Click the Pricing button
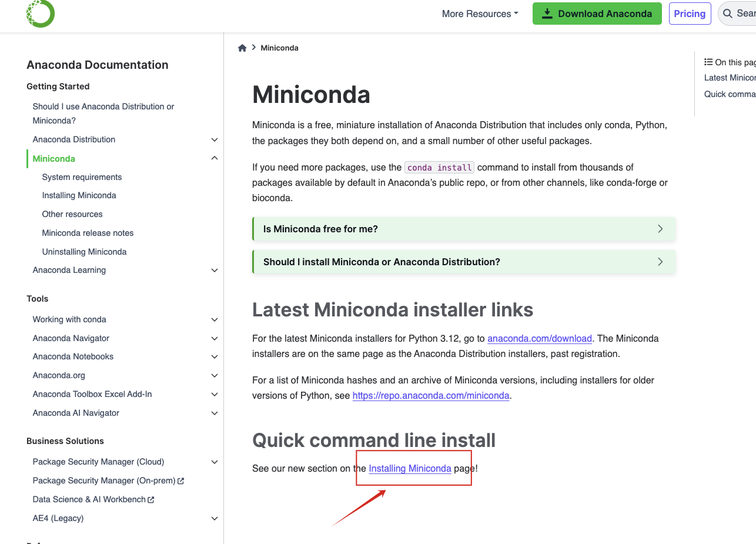 coord(690,14)
